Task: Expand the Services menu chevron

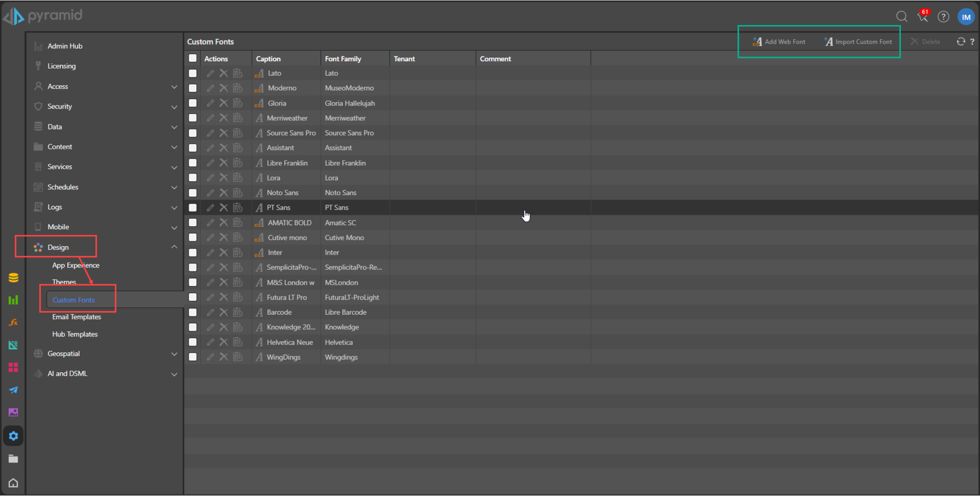Action: [174, 167]
